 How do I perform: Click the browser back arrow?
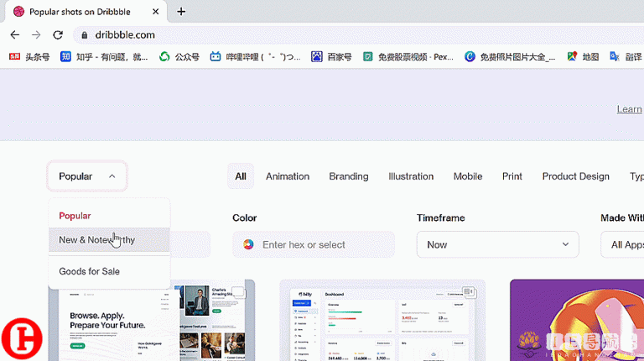click(14, 35)
